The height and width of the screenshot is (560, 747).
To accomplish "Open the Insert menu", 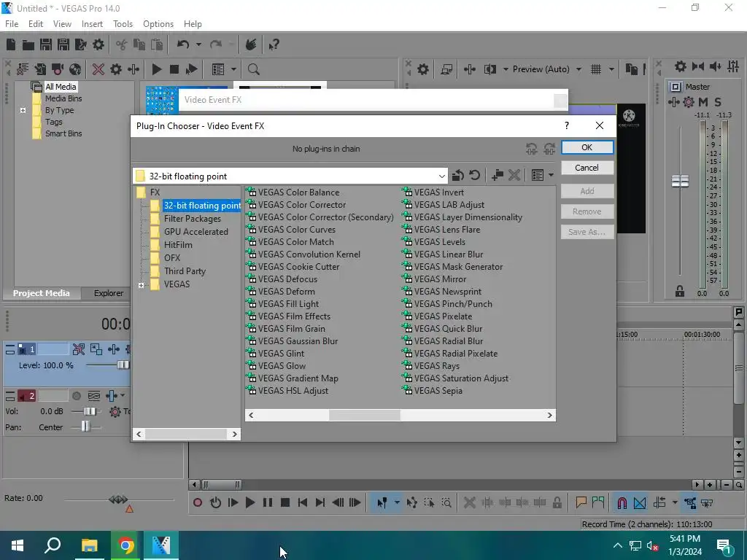I will (92, 24).
